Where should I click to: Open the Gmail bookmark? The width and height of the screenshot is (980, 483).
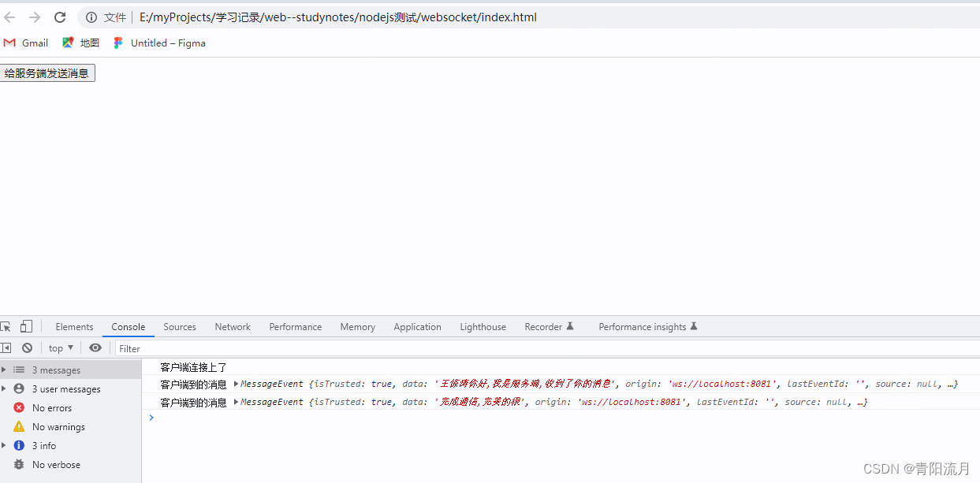(26, 43)
